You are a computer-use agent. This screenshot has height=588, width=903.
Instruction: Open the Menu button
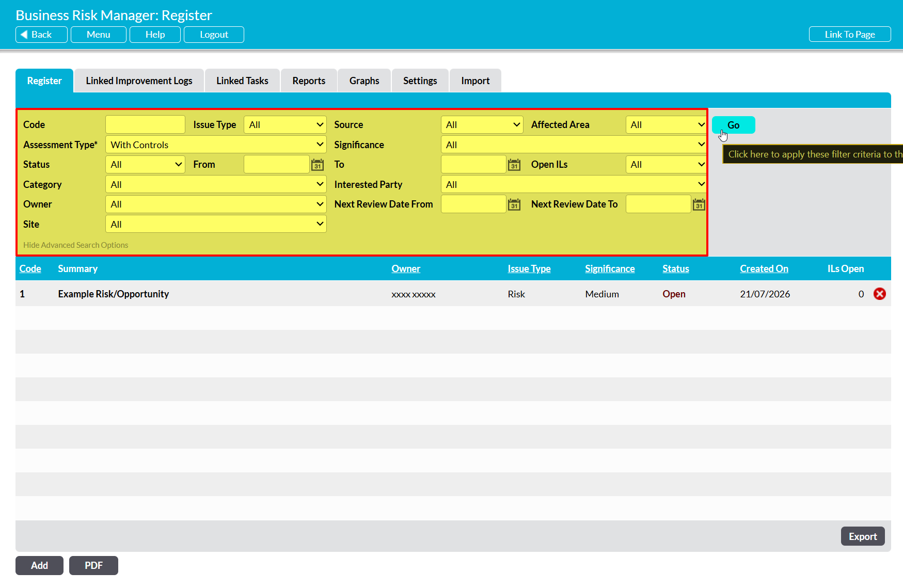pyautogui.click(x=99, y=35)
